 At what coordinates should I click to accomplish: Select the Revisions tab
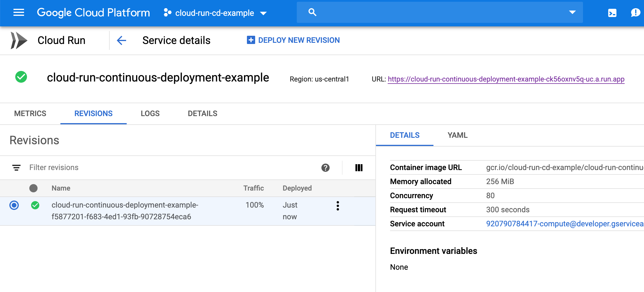coord(94,113)
